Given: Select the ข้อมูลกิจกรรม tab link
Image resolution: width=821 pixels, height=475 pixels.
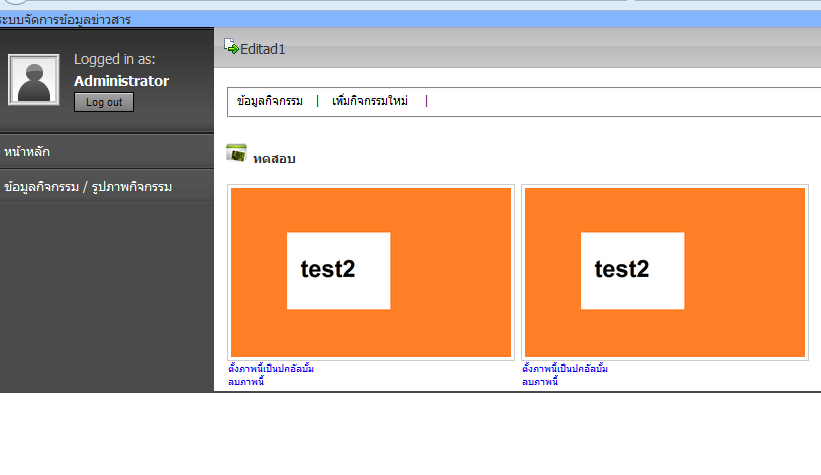Looking at the screenshot, I should pyautogui.click(x=270, y=101).
